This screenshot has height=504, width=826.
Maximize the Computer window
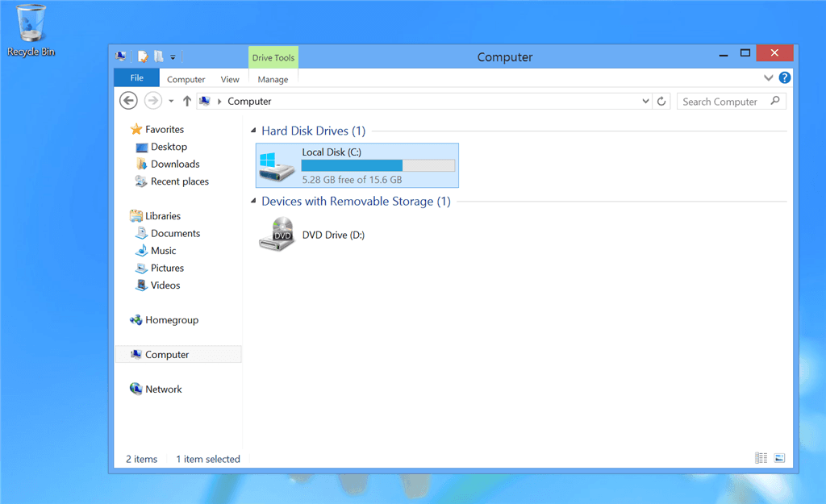pyautogui.click(x=745, y=53)
